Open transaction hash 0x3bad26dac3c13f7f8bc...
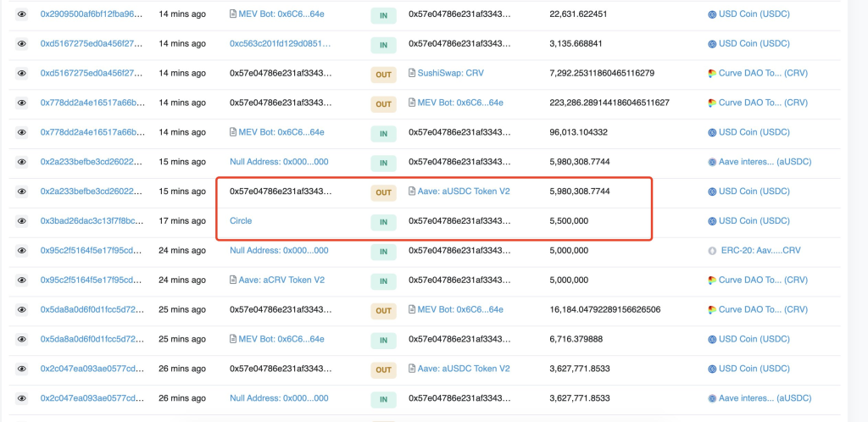 click(x=92, y=220)
